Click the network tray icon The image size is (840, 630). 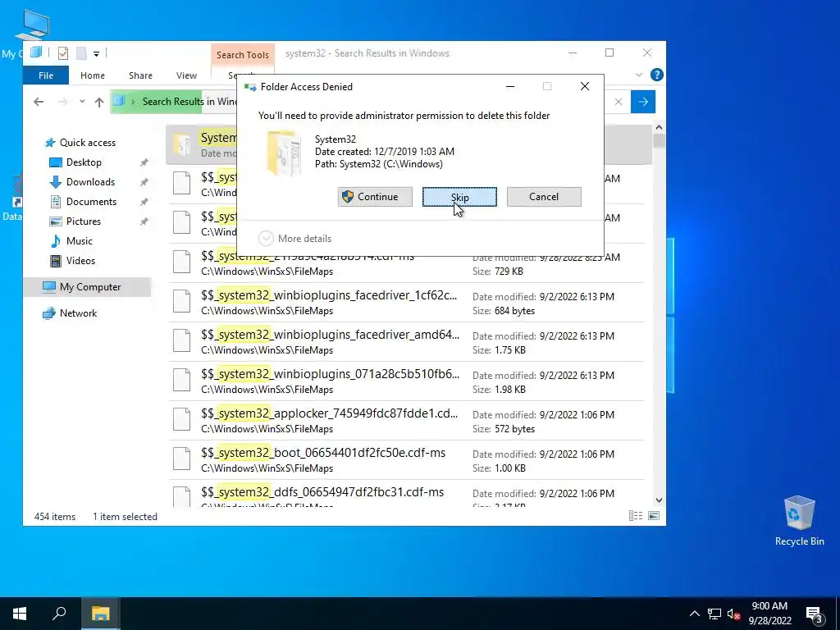pos(714,614)
